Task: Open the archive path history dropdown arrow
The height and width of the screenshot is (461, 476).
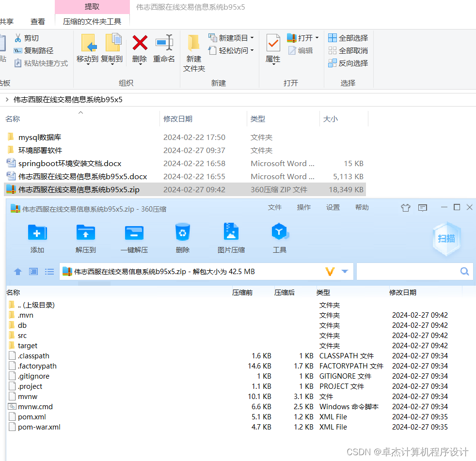Action: tap(345, 272)
